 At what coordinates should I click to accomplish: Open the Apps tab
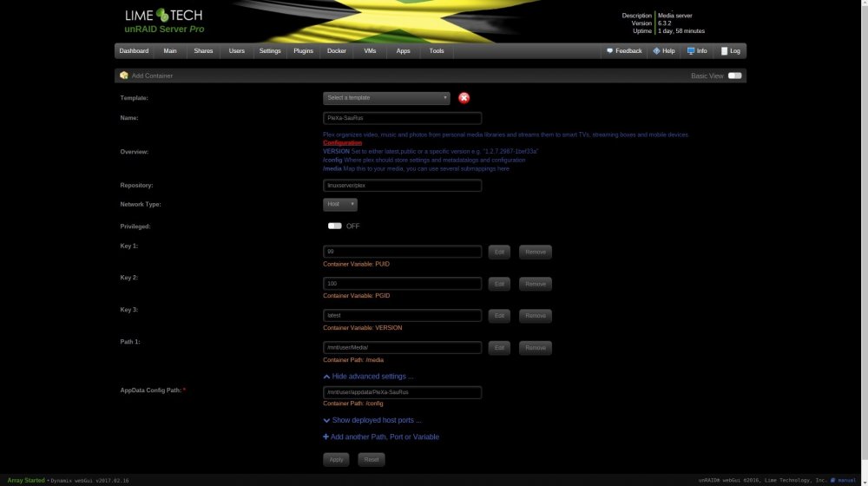[x=403, y=51]
